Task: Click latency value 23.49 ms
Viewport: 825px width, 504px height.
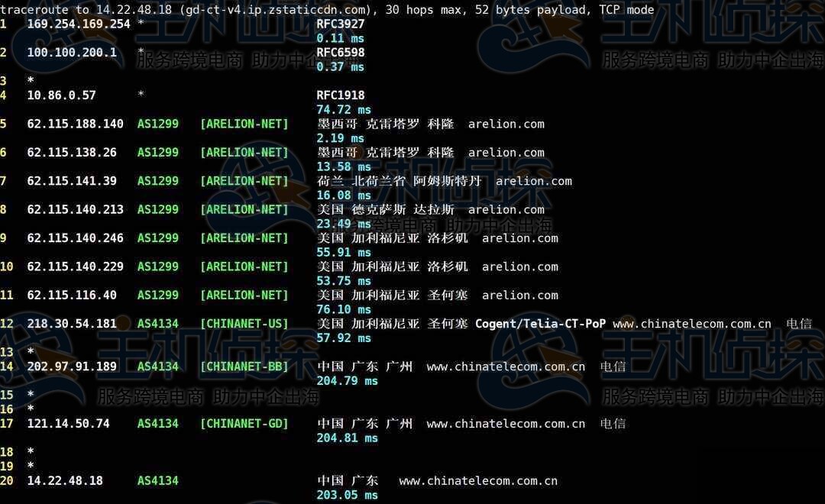Action: click(344, 224)
